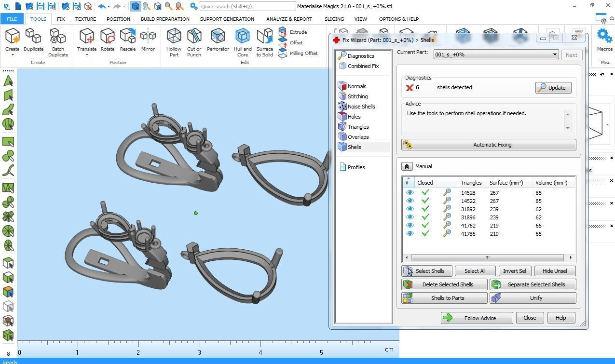Screen dimensions: 615x364
Task: Open the settings gear in quick toolbar
Action: pos(193,6)
